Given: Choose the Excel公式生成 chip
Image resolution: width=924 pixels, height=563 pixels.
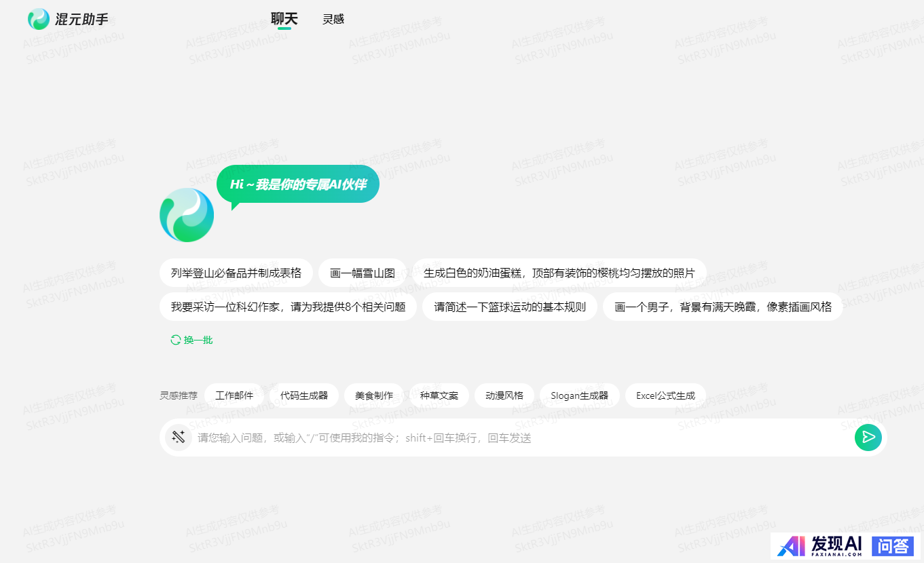Looking at the screenshot, I should point(665,395).
